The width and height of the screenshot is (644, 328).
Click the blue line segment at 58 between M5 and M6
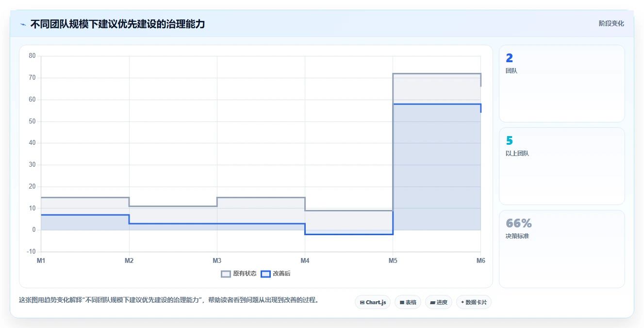pyautogui.click(x=437, y=104)
